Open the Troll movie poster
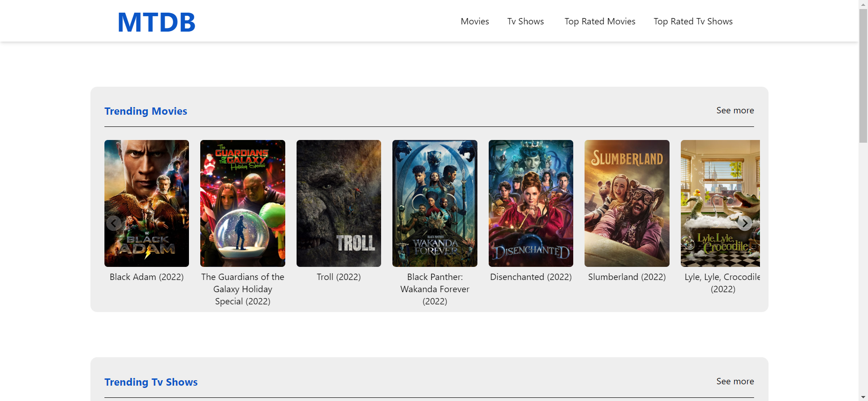This screenshot has width=868, height=401. (339, 203)
